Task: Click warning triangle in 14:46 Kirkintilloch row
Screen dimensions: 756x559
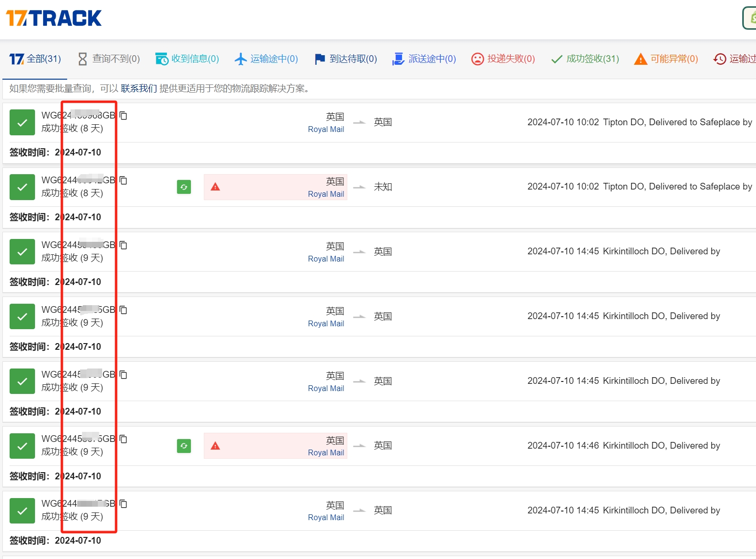Action: (215, 446)
